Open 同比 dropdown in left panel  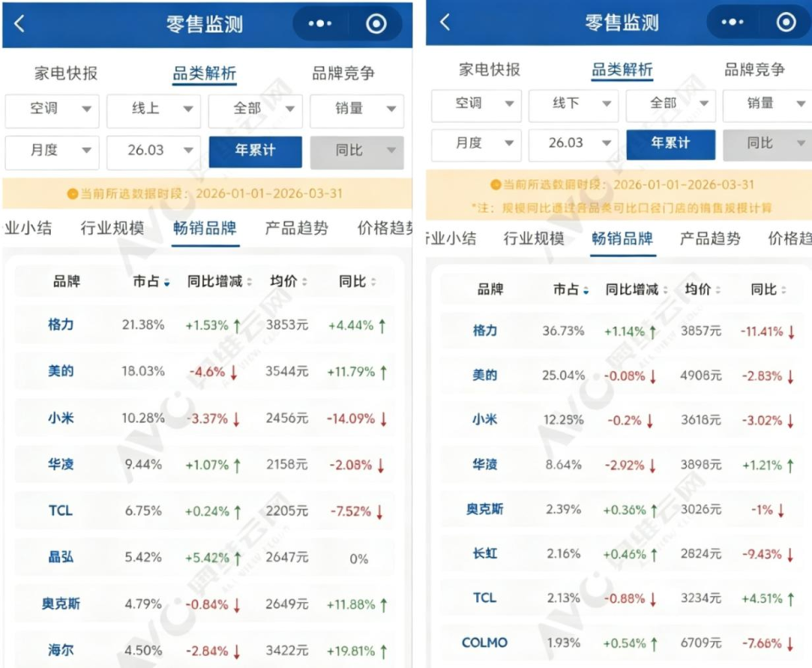357,151
